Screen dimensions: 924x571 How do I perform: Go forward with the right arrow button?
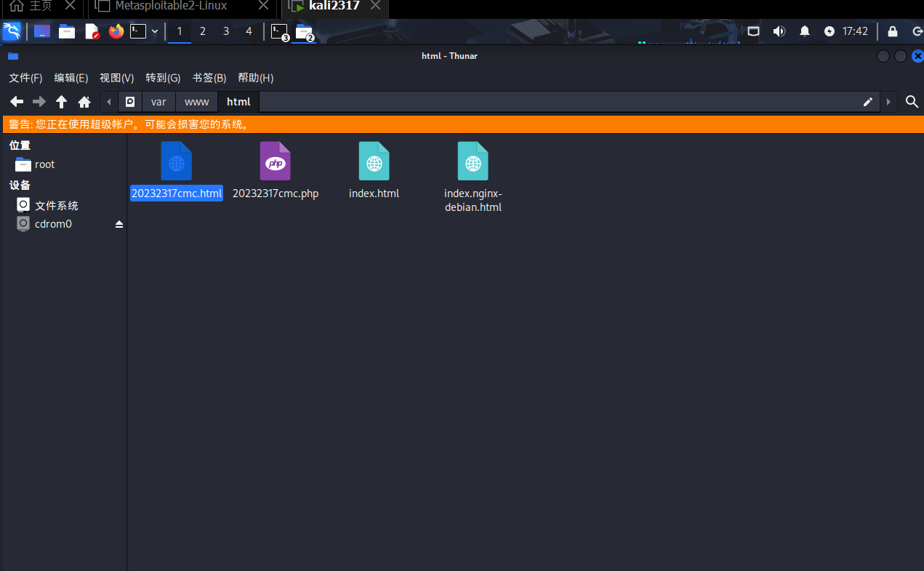(x=39, y=102)
